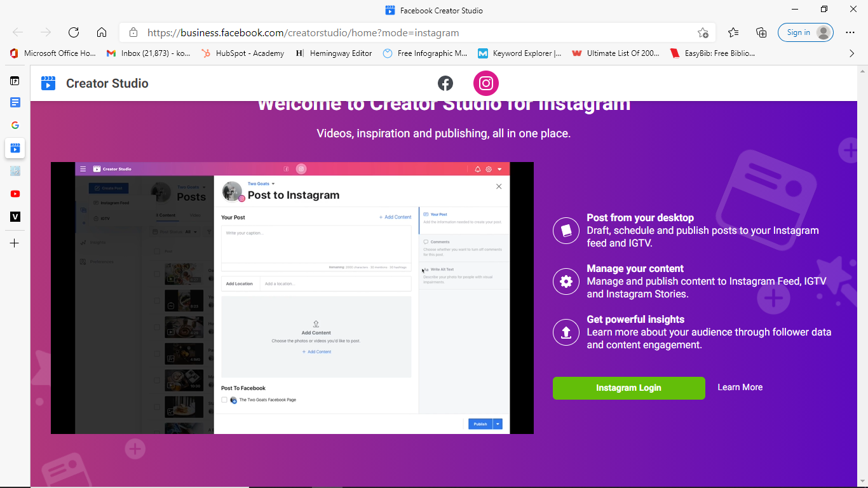Viewport: 868px width, 488px height.
Task: Open the YouTube sidebar tab
Action: 15,194
